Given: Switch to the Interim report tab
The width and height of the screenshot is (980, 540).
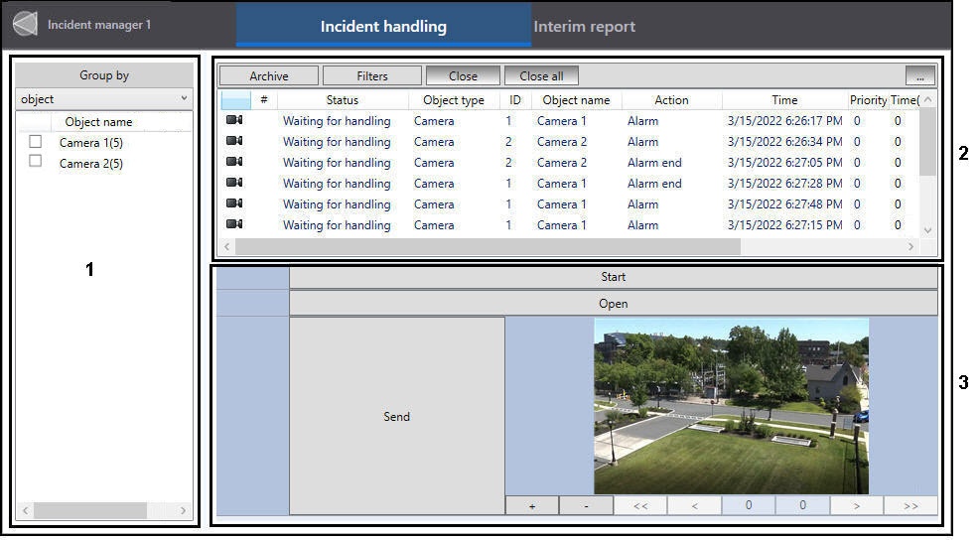Looking at the screenshot, I should pyautogui.click(x=584, y=27).
